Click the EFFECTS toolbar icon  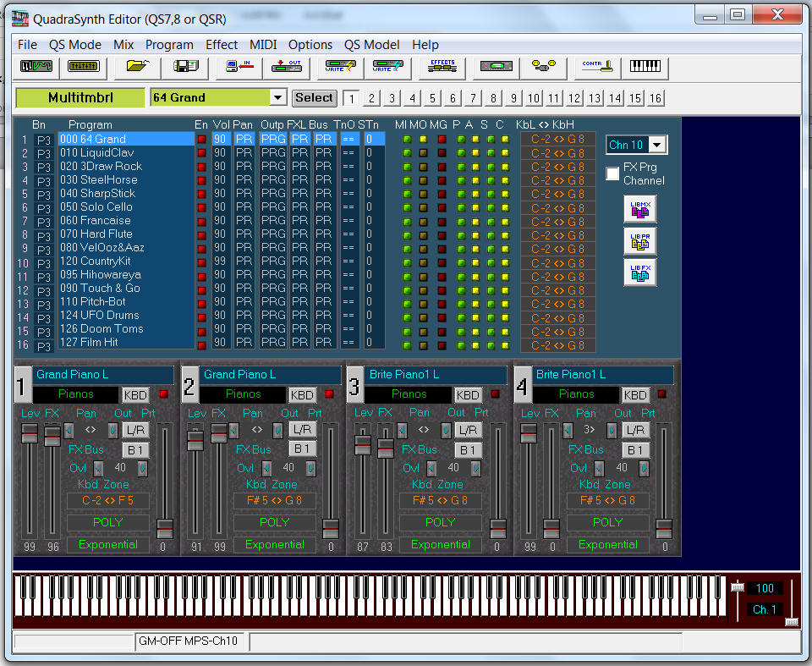coord(442,66)
